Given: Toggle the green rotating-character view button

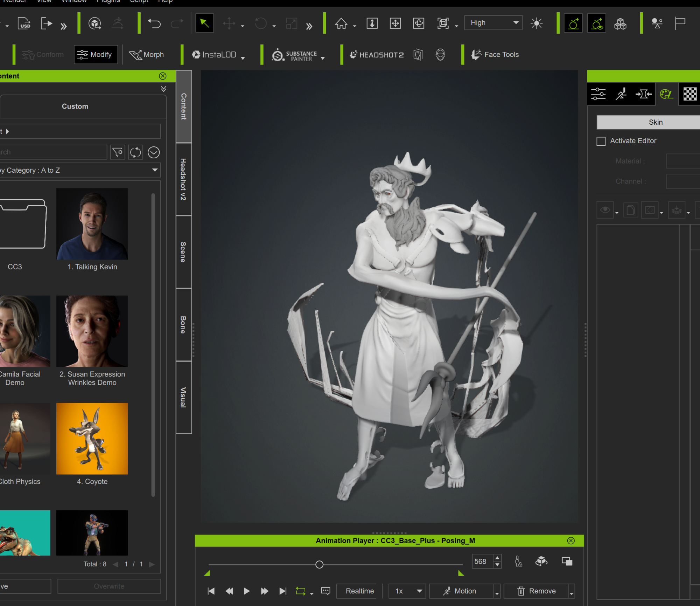Looking at the screenshot, I should coord(573,23).
